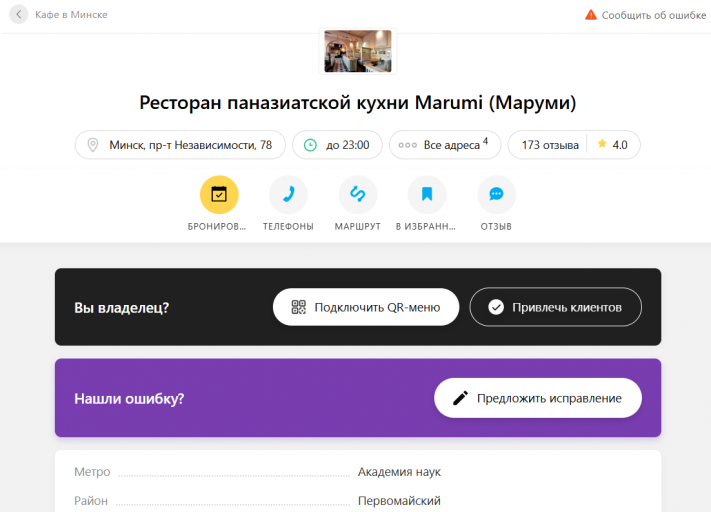Click the "ТЕЛЕФОНЫ" label
The image size is (711, 512).
[x=288, y=226]
